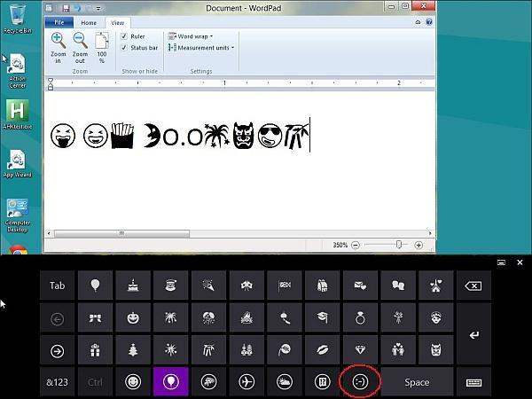Click the horizontal scrollbar thumb
This screenshot has height=399, width=532.
[x=121, y=233]
